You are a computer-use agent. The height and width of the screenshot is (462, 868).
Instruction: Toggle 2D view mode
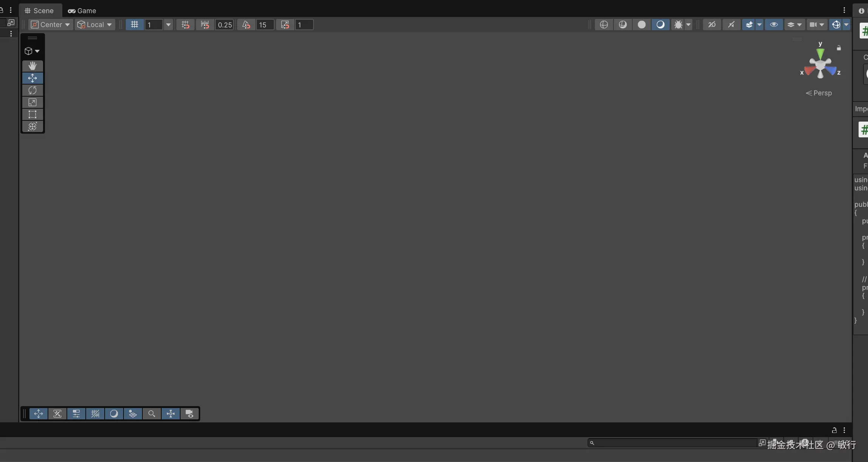(x=712, y=25)
